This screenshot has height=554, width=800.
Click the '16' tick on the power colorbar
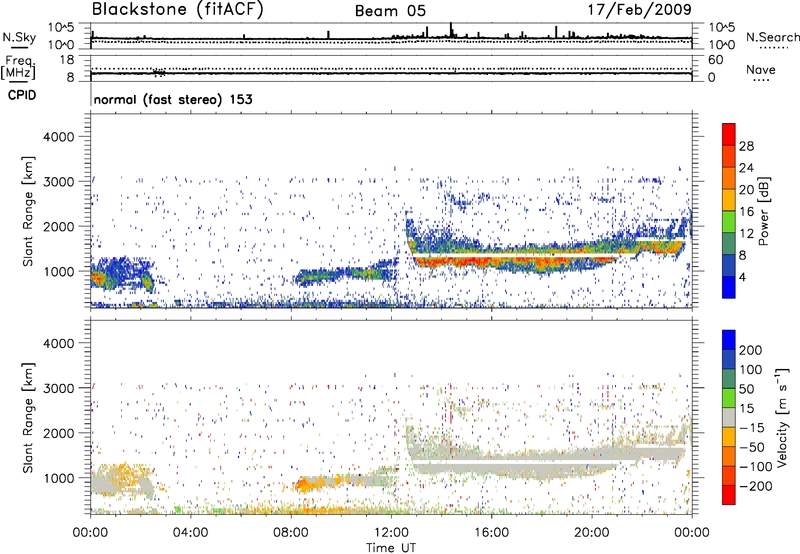(x=746, y=212)
